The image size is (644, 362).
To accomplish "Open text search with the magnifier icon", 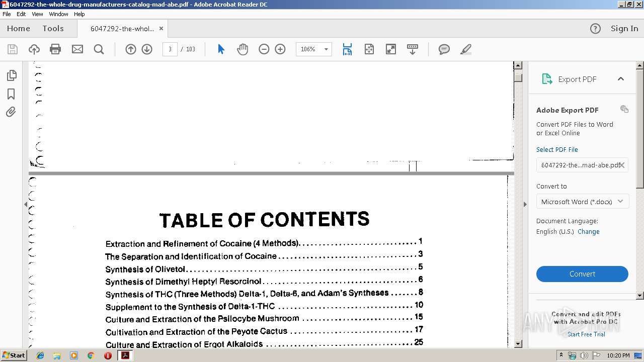I will (99, 49).
